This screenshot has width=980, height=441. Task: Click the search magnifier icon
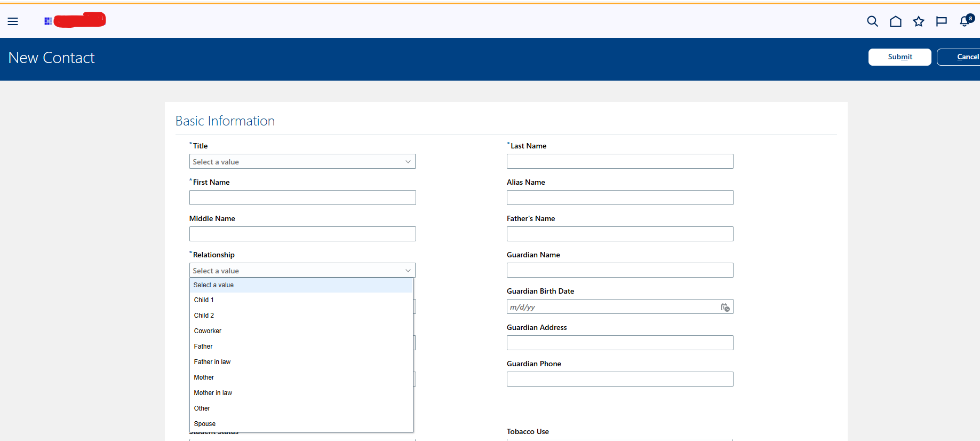pyautogui.click(x=872, y=21)
